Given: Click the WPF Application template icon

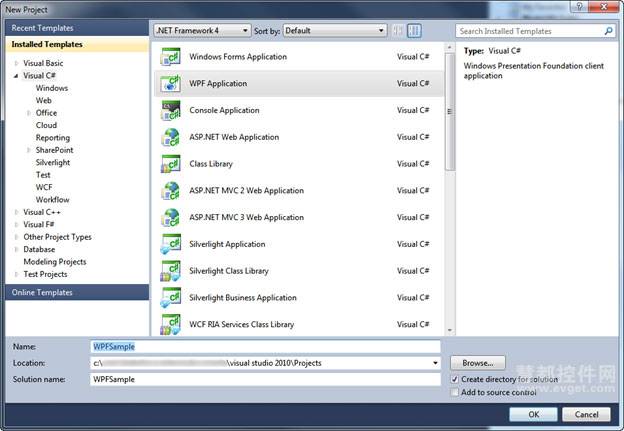Looking at the screenshot, I should (171, 83).
